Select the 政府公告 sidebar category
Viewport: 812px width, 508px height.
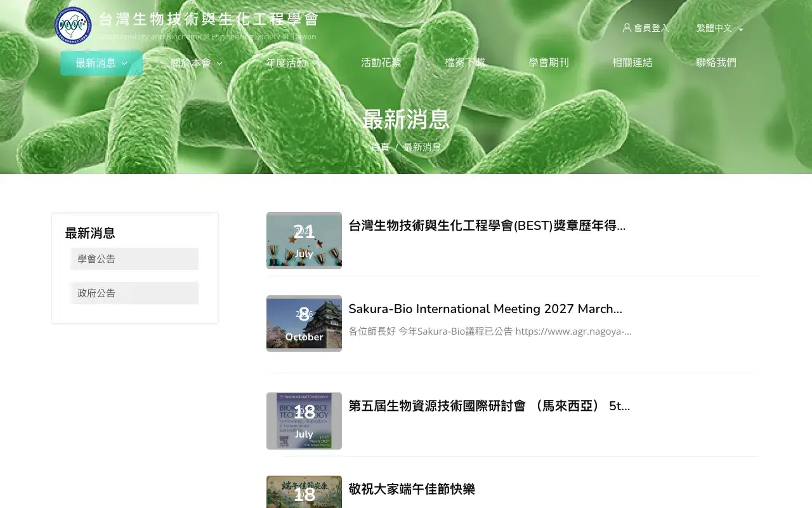(x=134, y=293)
